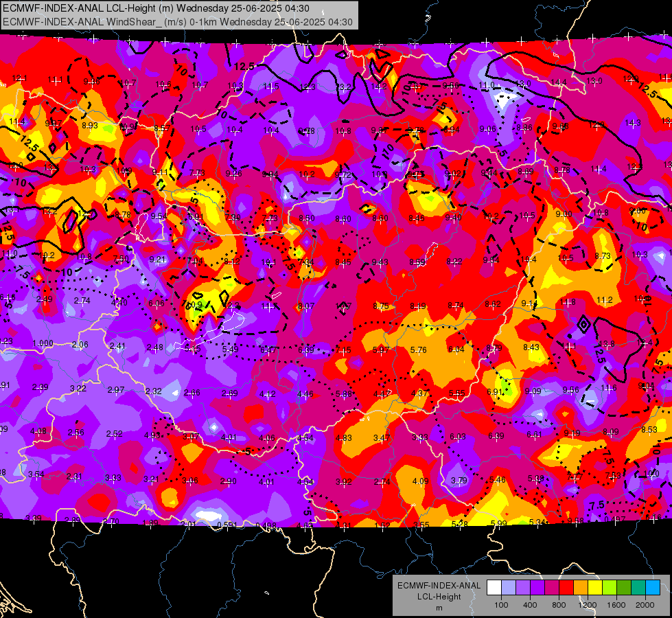
Task: Click the wind shear value 6.61
Action: click(x=534, y=435)
